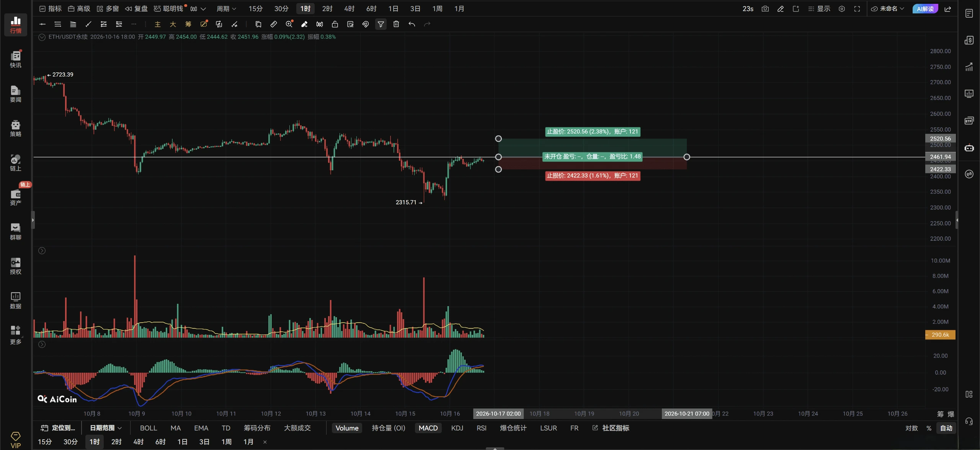980x450 pixels.
Task: Click the trash delete drawings icon
Action: [x=396, y=24]
